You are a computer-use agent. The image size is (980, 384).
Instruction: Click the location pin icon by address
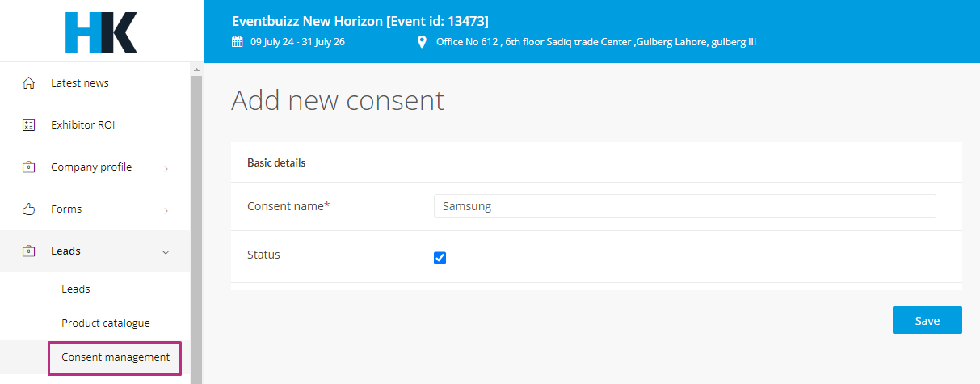[x=422, y=41]
